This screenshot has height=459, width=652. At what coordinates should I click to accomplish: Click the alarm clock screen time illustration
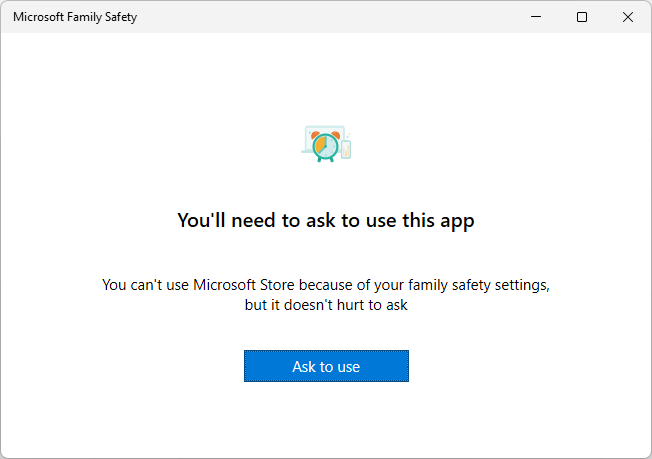click(x=326, y=143)
